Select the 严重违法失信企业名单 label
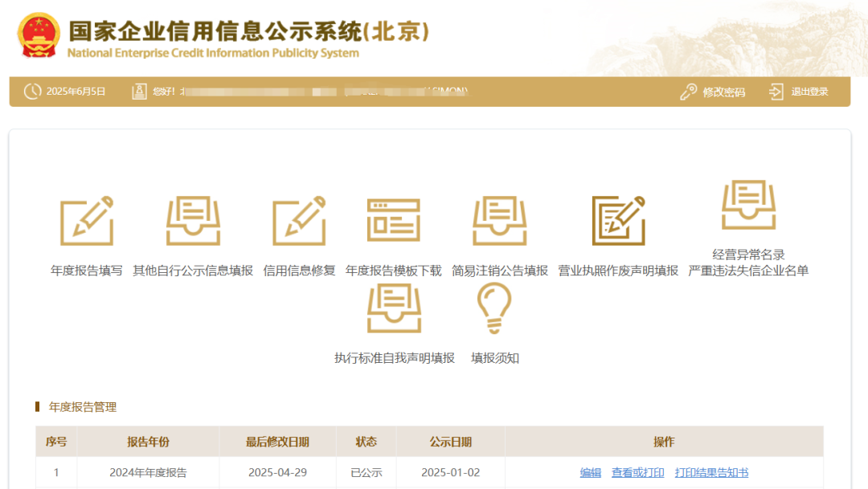The image size is (868, 489). (748, 271)
